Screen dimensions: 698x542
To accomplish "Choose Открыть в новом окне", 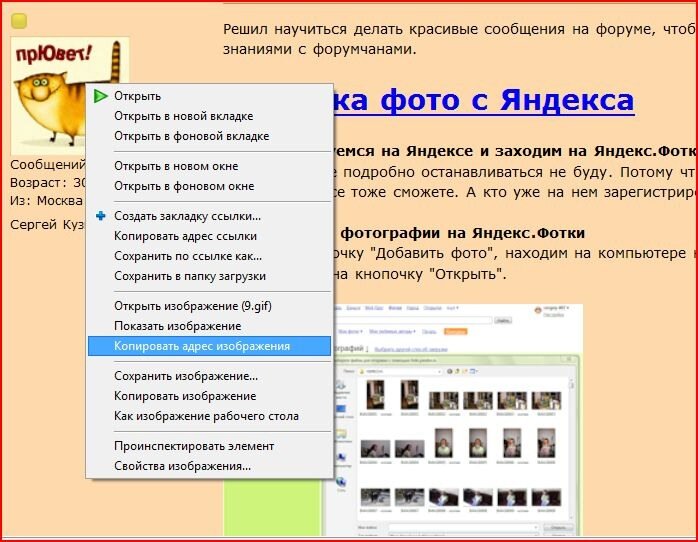I will click(176, 166).
